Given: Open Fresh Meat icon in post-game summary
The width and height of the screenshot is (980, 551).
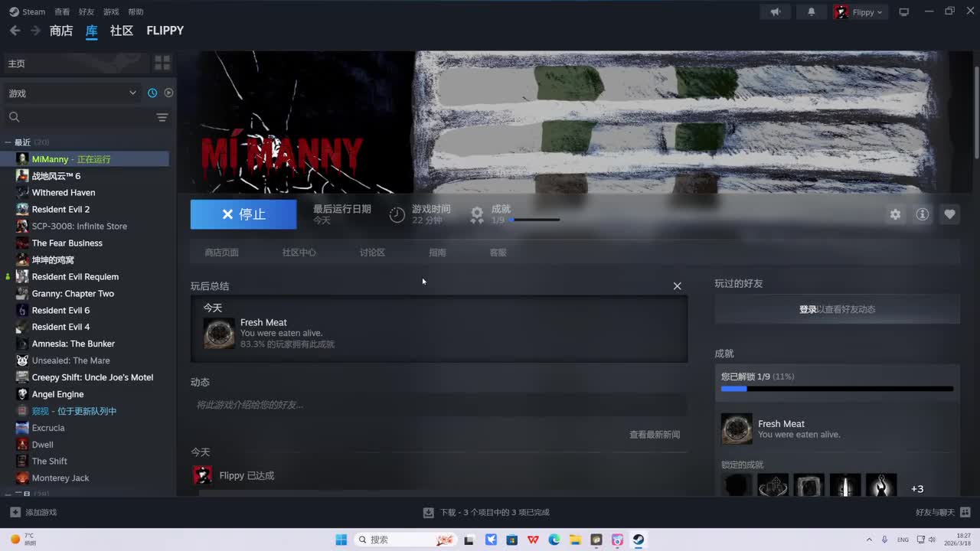Looking at the screenshot, I should point(219,334).
